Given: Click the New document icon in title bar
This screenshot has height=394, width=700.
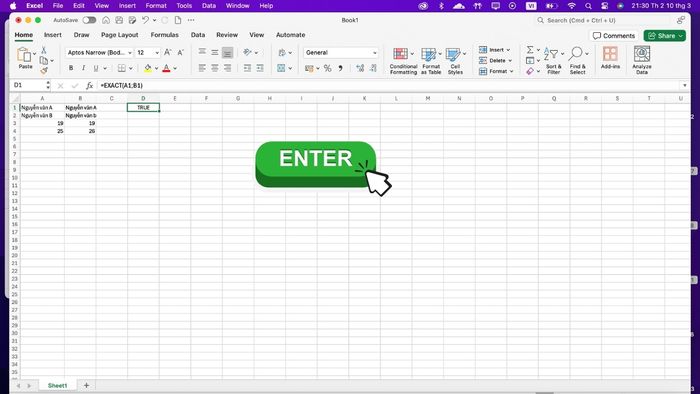Looking at the screenshot, I should (178, 20).
